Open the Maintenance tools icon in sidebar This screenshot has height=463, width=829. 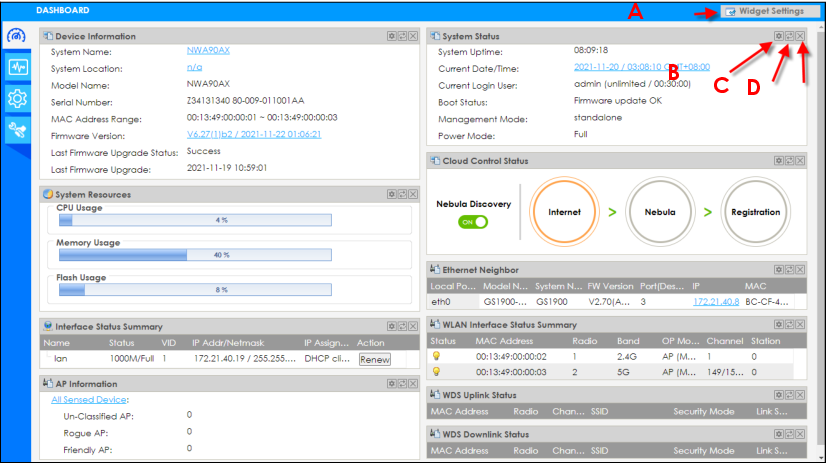tap(16, 128)
